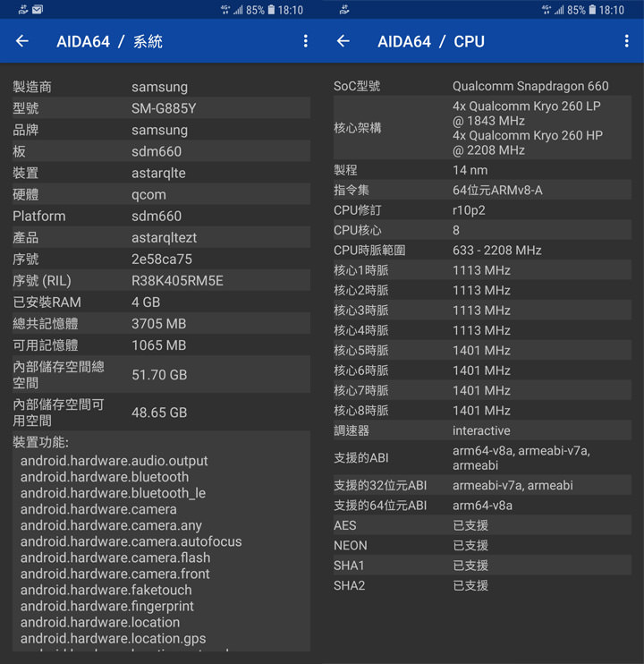Select the 'AIDA64 / CPU' title
644x664 pixels.
point(431,41)
